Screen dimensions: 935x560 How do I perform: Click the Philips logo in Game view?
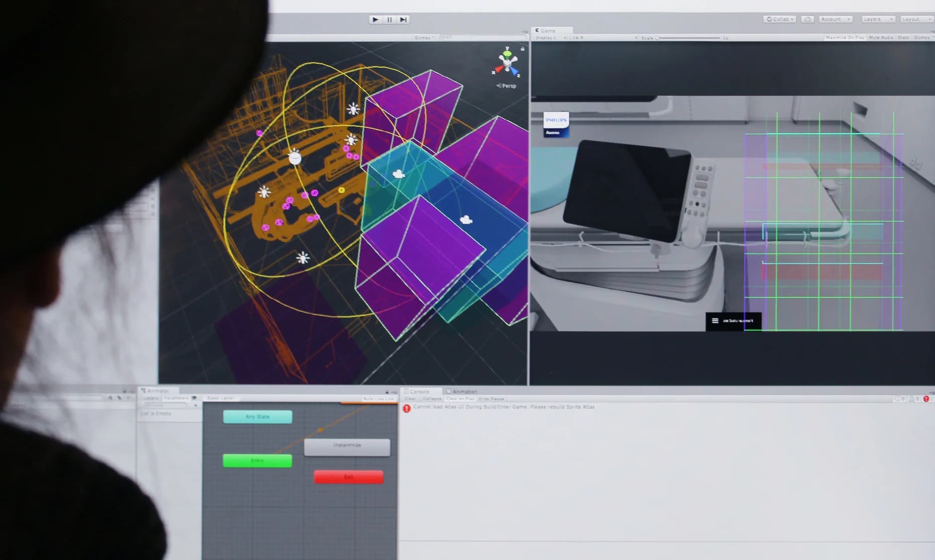pos(556,124)
